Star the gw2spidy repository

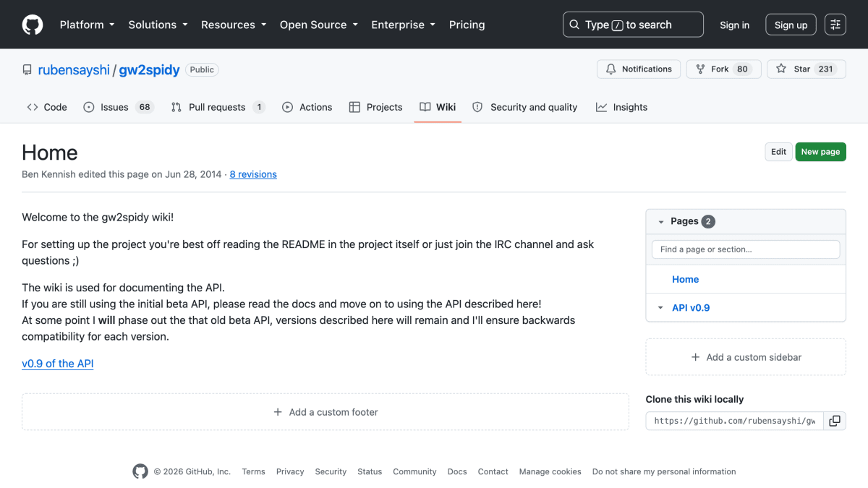point(807,69)
